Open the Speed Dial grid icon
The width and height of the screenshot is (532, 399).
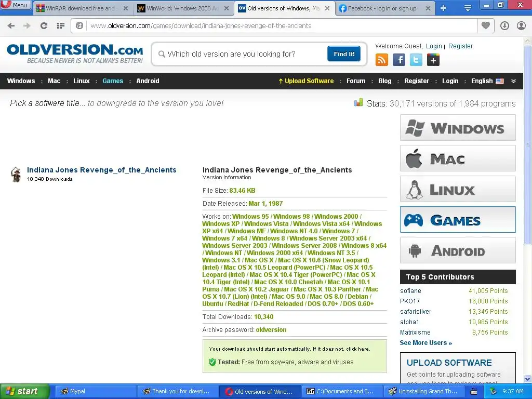point(60,25)
